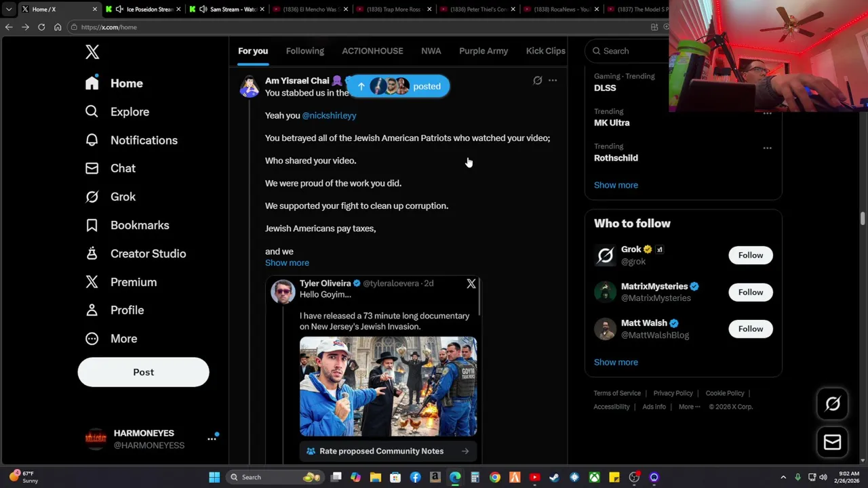Click the X logo in the sidebar
The width and height of the screenshot is (868, 488).
pos(92,52)
